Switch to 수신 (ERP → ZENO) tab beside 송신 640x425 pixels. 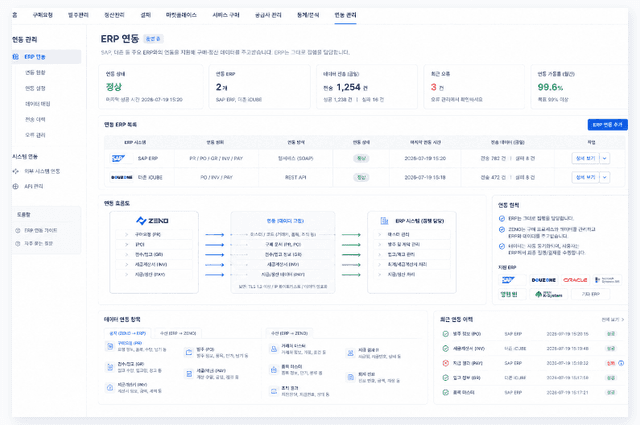pos(178,334)
